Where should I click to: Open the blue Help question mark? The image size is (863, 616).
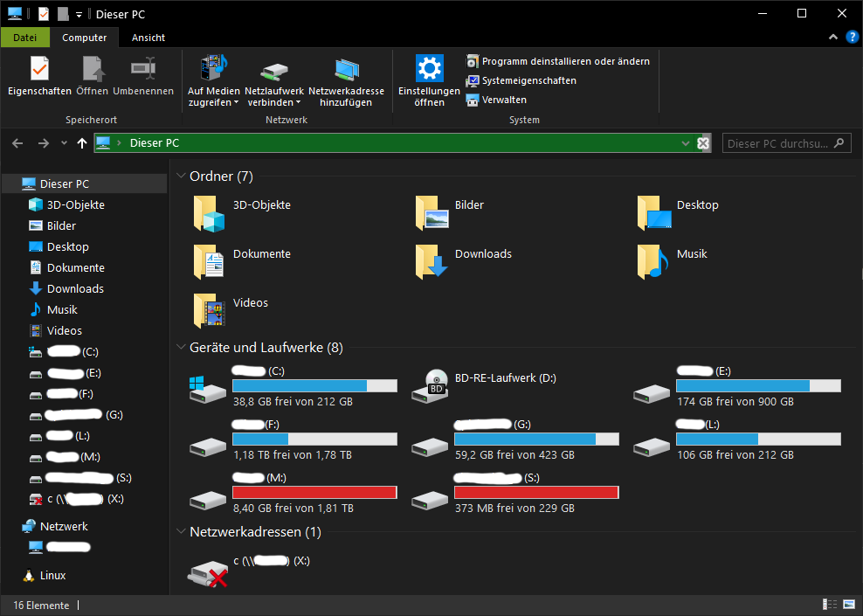(x=852, y=37)
